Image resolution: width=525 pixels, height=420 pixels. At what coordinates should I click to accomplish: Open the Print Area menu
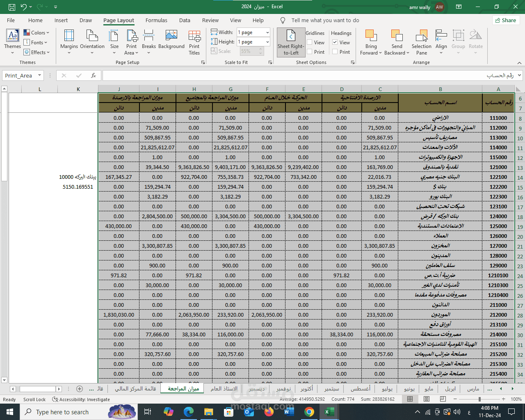[x=132, y=42]
